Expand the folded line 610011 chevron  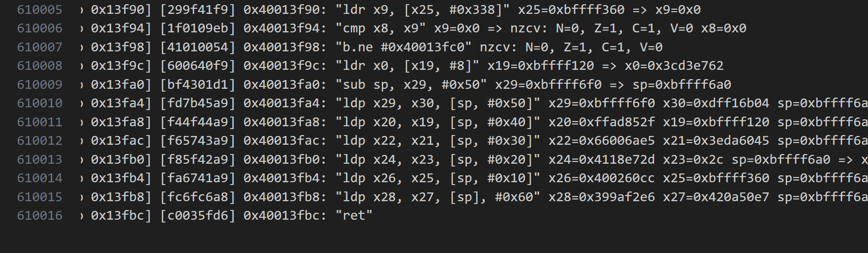coord(81,122)
